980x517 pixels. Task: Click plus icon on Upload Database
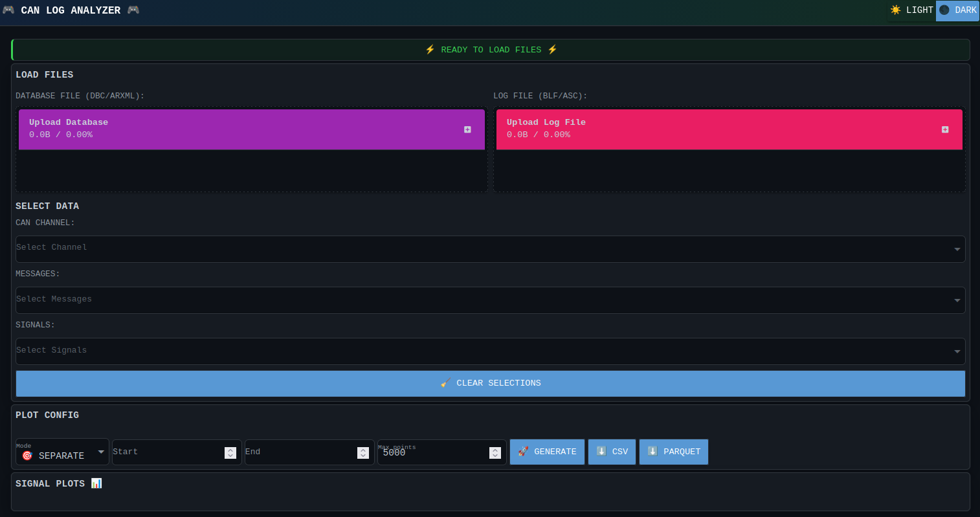tap(467, 129)
